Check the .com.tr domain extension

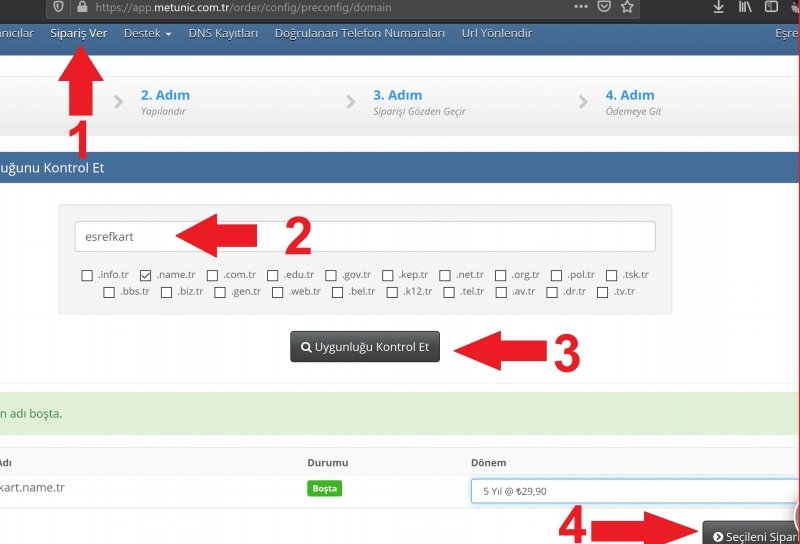point(212,275)
